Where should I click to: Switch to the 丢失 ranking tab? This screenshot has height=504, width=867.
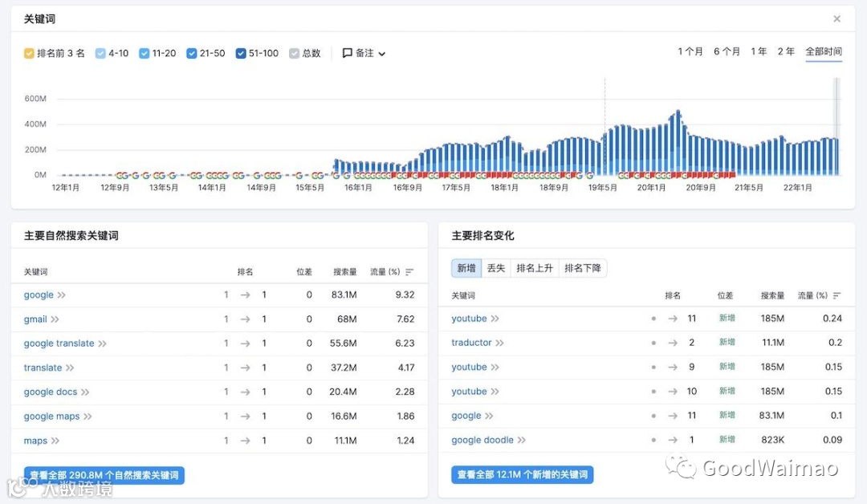pos(496,268)
